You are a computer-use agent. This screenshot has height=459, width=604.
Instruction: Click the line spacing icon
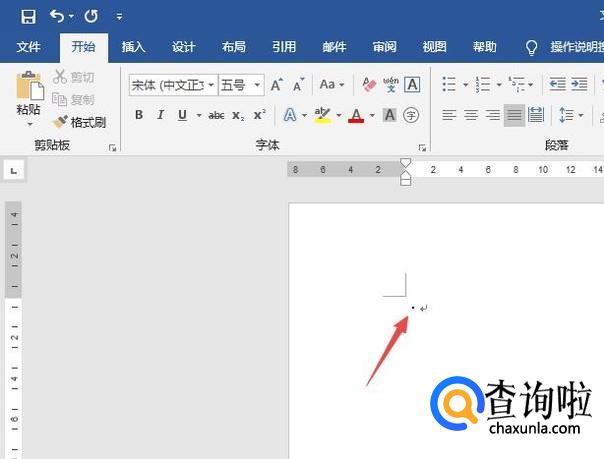tap(566, 115)
